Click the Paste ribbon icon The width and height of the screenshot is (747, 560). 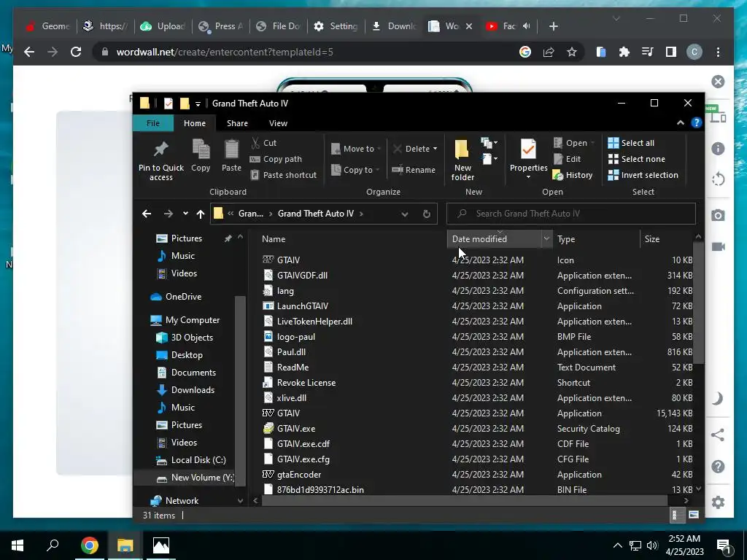coord(231,155)
